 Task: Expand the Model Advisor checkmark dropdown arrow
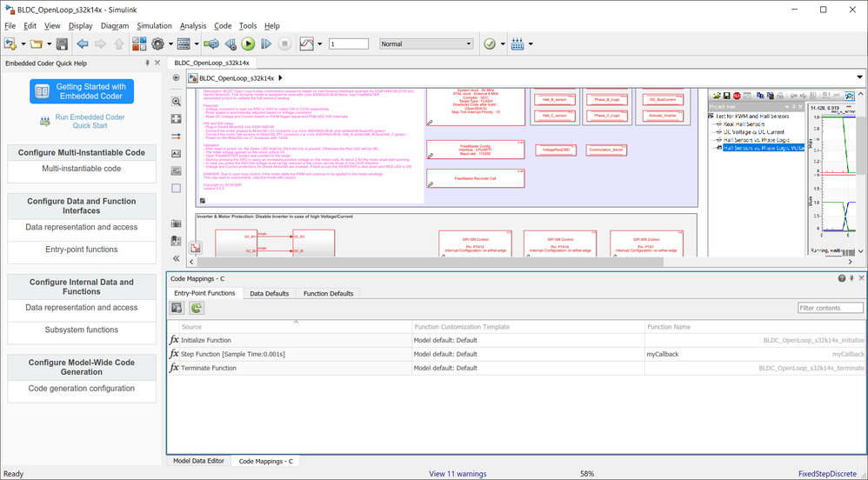pyautogui.click(x=502, y=43)
